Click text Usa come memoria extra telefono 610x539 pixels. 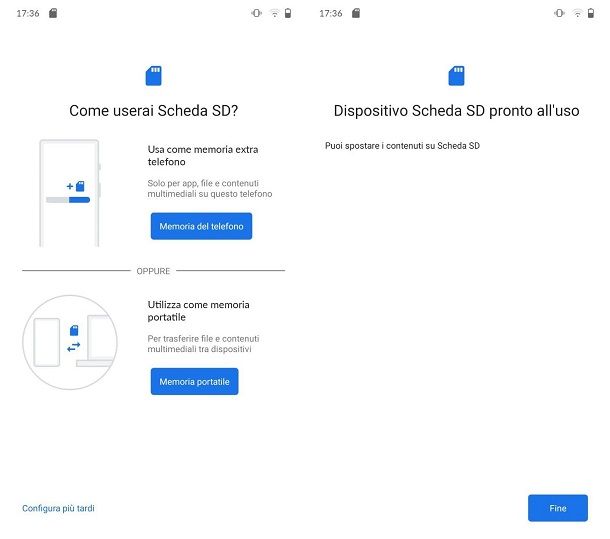tap(203, 156)
